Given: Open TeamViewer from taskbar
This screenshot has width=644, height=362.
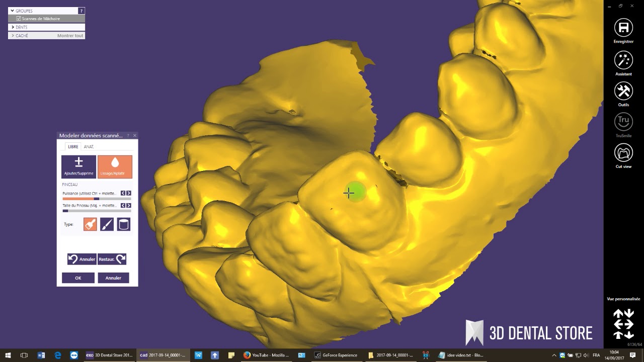Looking at the screenshot, I should click(x=74, y=355).
